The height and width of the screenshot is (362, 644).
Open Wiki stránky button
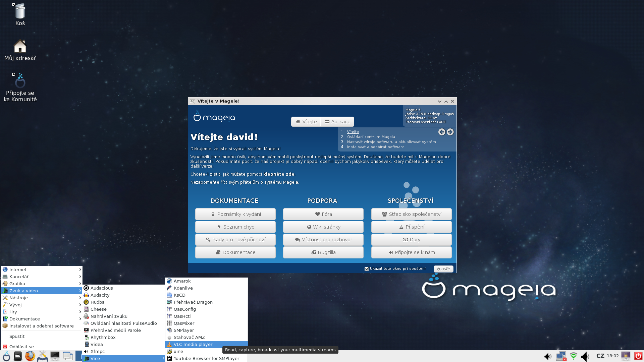point(323,227)
